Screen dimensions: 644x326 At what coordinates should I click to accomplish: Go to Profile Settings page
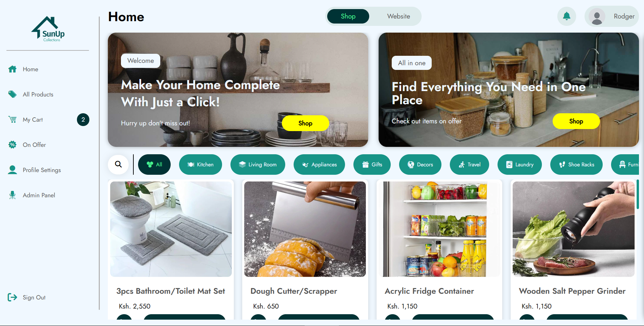[x=42, y=170]
